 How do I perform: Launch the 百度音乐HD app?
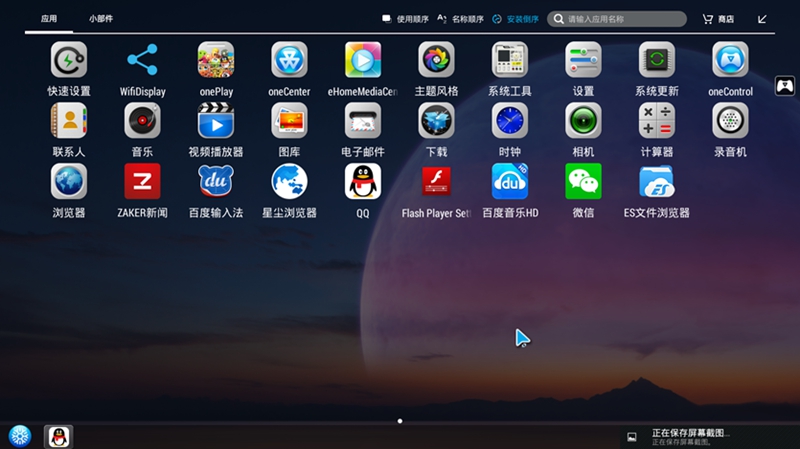[x=510, y=182]
